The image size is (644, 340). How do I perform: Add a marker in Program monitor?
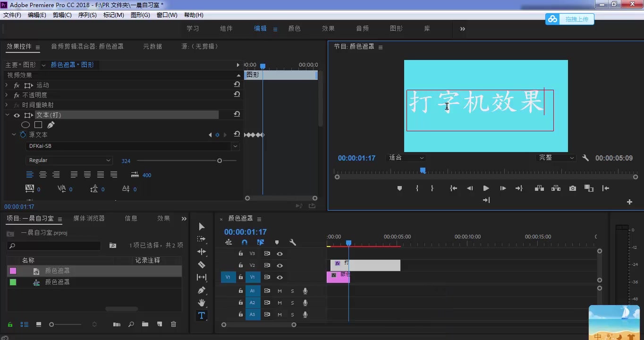click(x=399, y=188)
